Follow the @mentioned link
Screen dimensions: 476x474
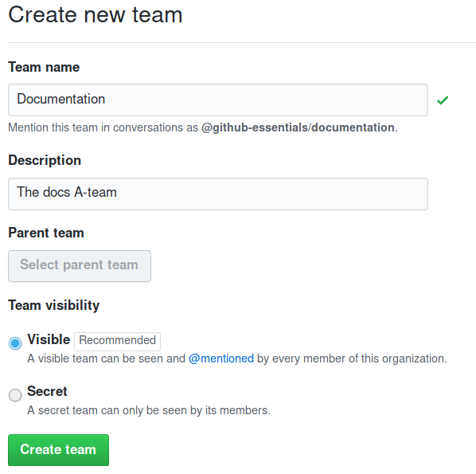[x=221, y=358]
